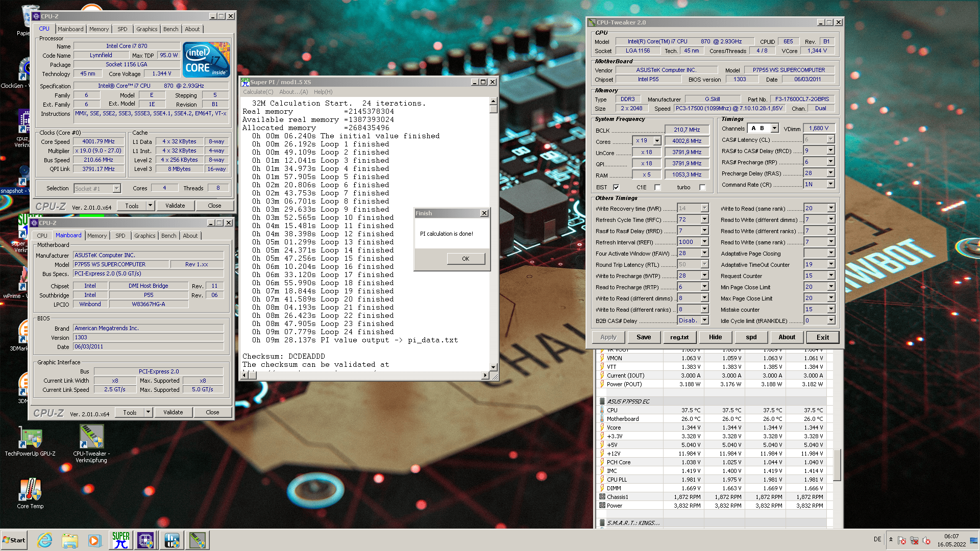Launch Windows Media Player from the taskbar
Viewport: 980px width, 551px height.
[94, 540]
